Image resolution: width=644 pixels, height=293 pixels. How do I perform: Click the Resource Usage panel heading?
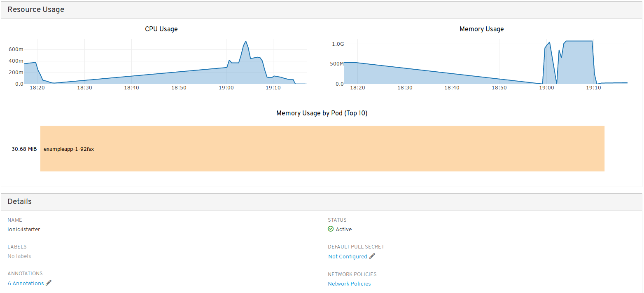point(36,9)
